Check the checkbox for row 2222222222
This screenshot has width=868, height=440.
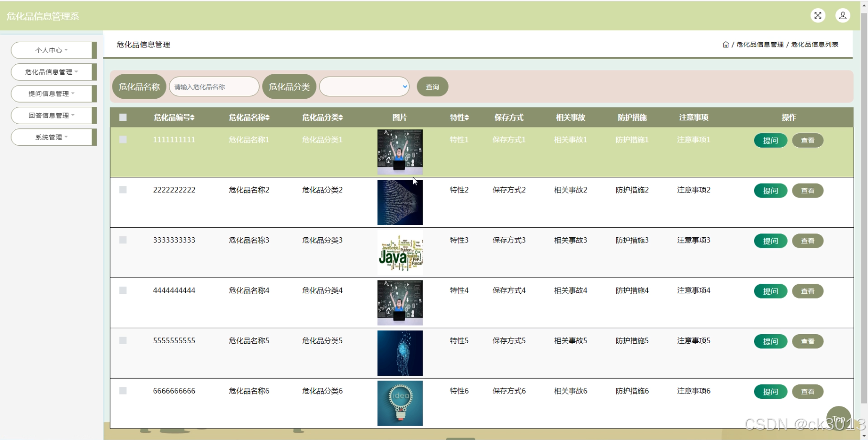(123, 189)
